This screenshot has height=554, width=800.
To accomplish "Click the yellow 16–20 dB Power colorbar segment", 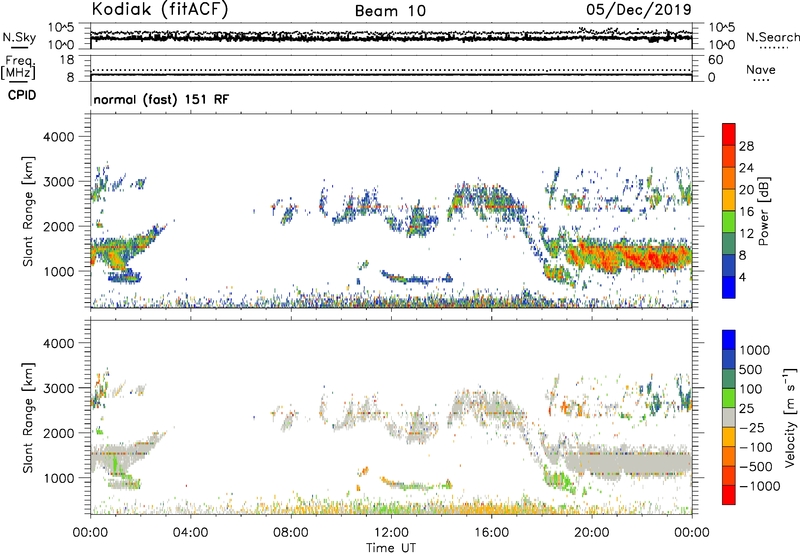I will pyautogui.click(x=729, y=200).
